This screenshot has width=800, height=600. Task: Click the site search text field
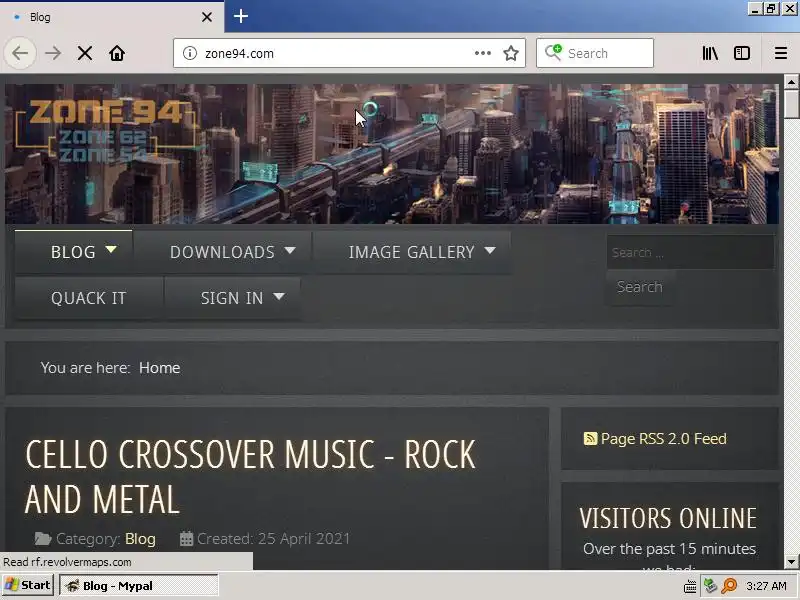pyautogui.click(x=690, y=253)
